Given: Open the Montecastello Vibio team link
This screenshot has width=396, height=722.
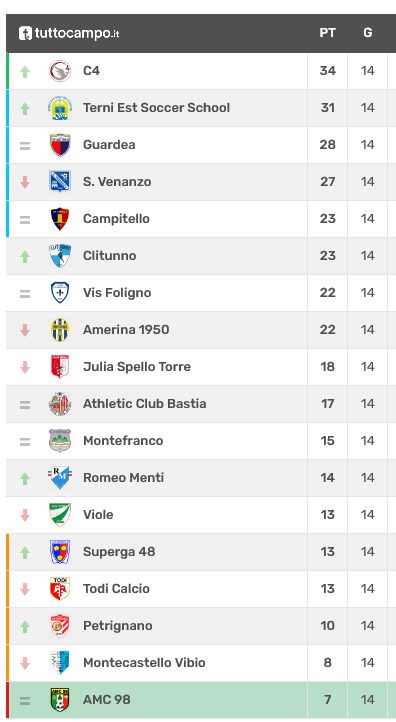Looking at the screenshot, I should (144, 663).
